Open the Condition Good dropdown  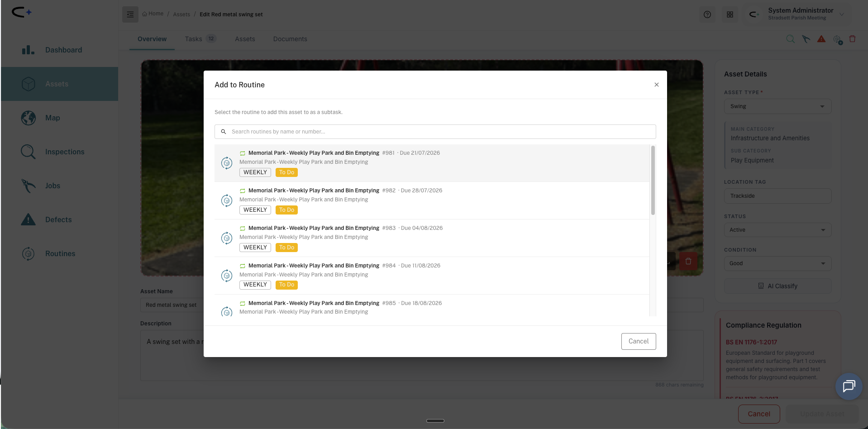(777, 263)
